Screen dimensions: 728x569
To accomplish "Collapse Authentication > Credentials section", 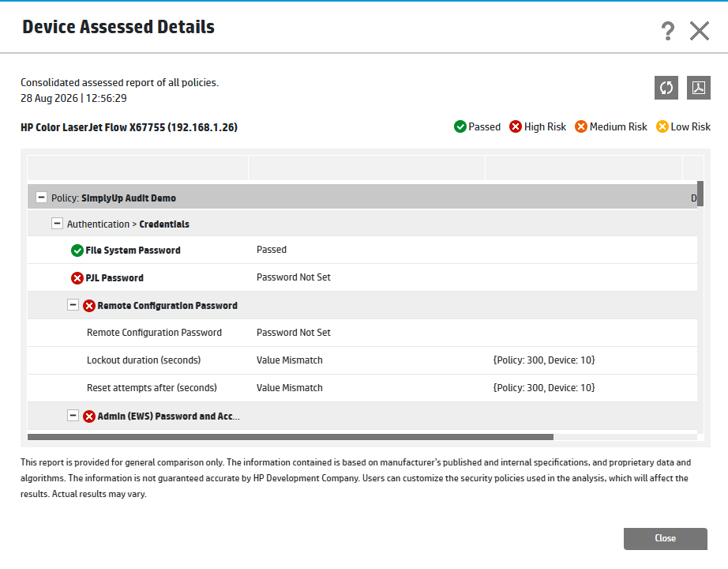I will [57, 224].
